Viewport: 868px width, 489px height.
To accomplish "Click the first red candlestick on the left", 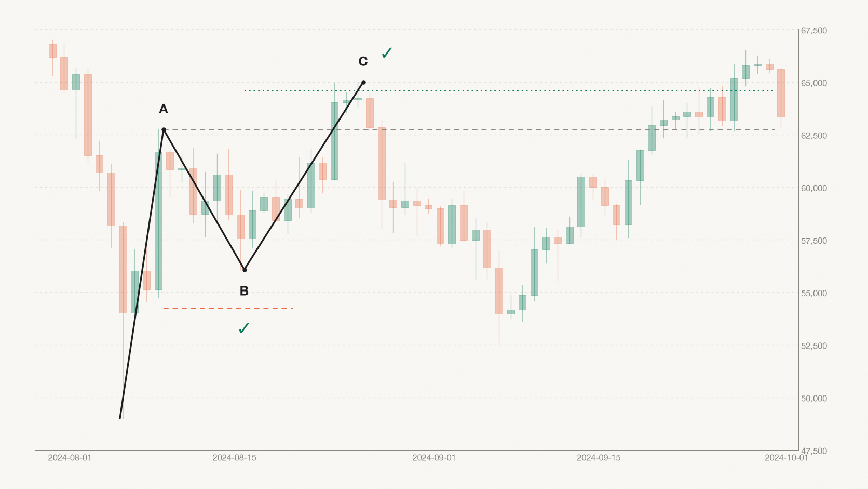I will coord(52,51).
